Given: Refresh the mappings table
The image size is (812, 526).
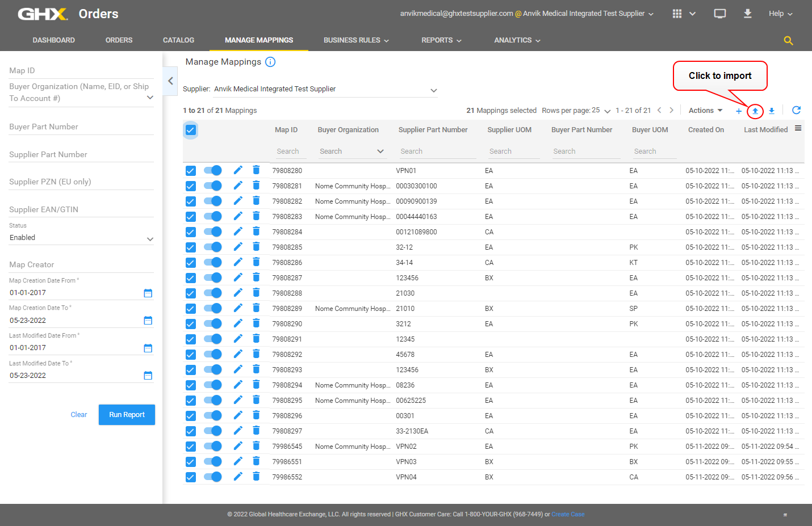Looking at the screenshot, I should pos(796,110).
